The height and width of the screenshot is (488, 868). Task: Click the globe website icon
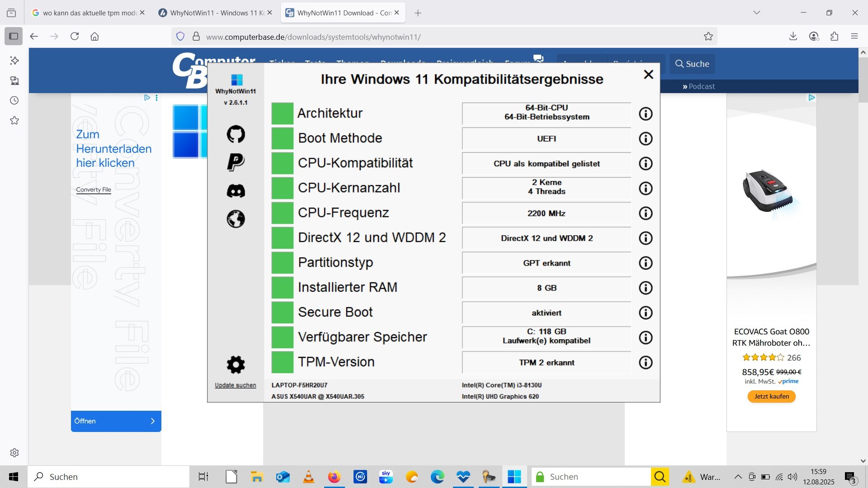[x=236, y=219]
